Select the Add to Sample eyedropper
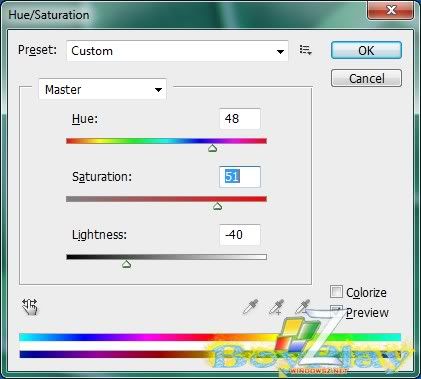The height and width of the screenshot is (379, 421). (277, 307)
